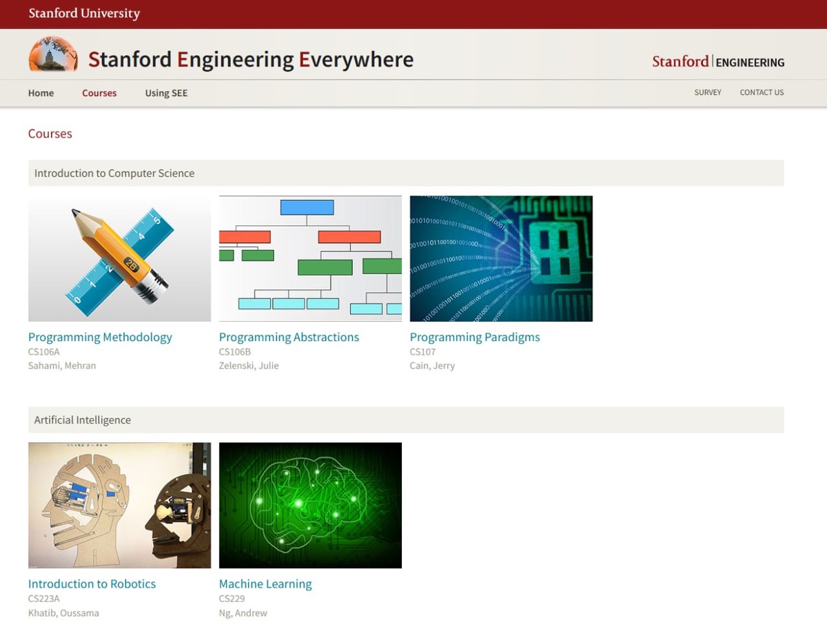Open the Introduction to Robotics course link
Image resolution: width=827 pixels, height=644 pixels.
[92, 583]
